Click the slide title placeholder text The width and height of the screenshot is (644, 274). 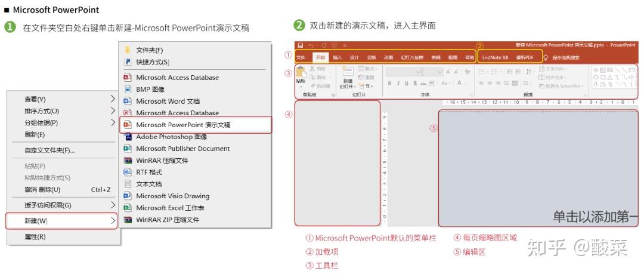point(596,217)
